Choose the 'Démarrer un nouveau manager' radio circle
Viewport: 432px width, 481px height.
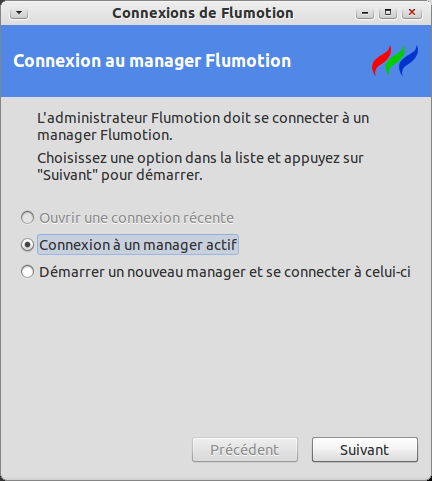click(x=27, y=272)
